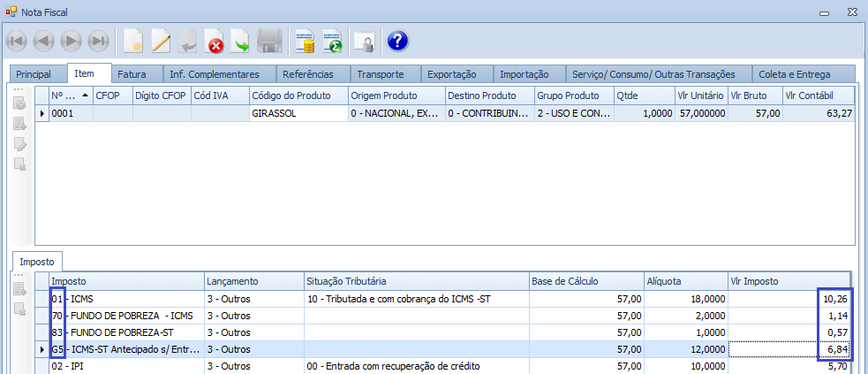Click the Situação Tributária column header

click(415, 280)
